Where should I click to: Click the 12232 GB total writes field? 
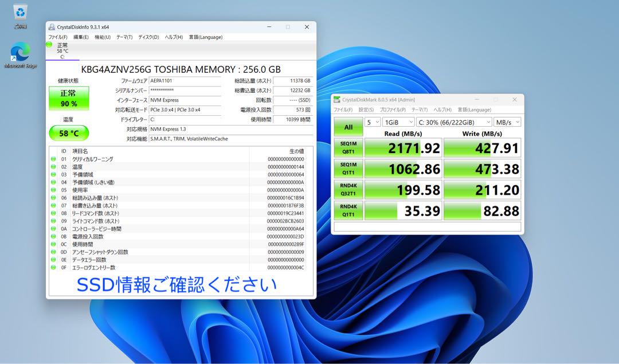pyautogui.click(x=292, y=91)
